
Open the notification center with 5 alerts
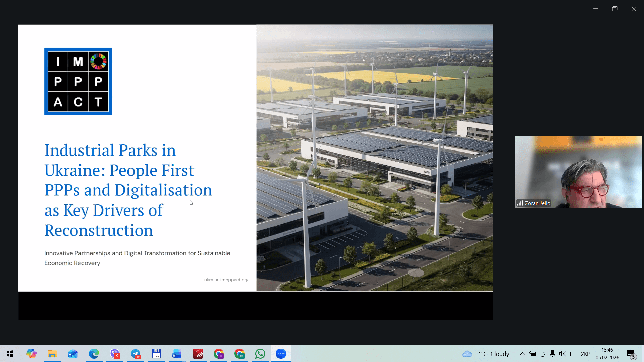(631, 354)
